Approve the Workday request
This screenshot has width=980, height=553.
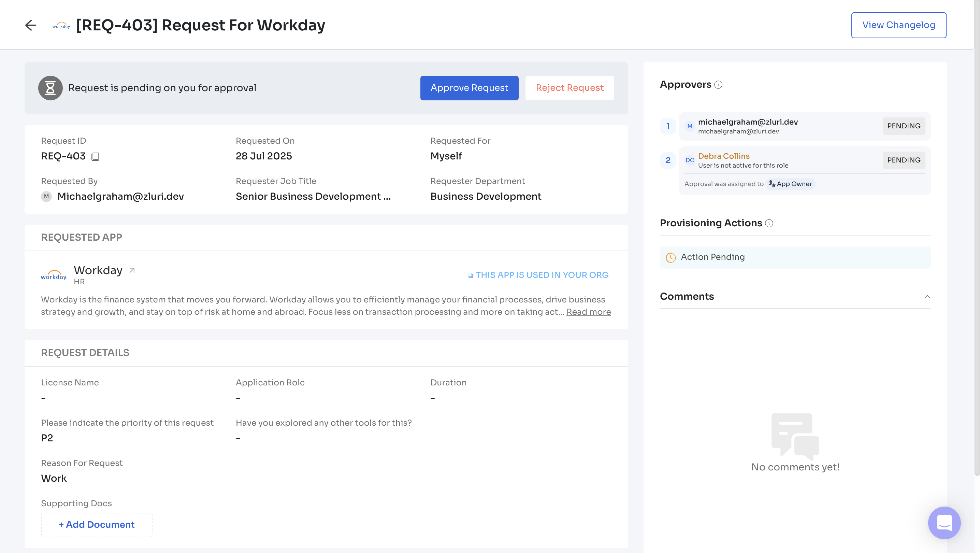click(469, 88)
